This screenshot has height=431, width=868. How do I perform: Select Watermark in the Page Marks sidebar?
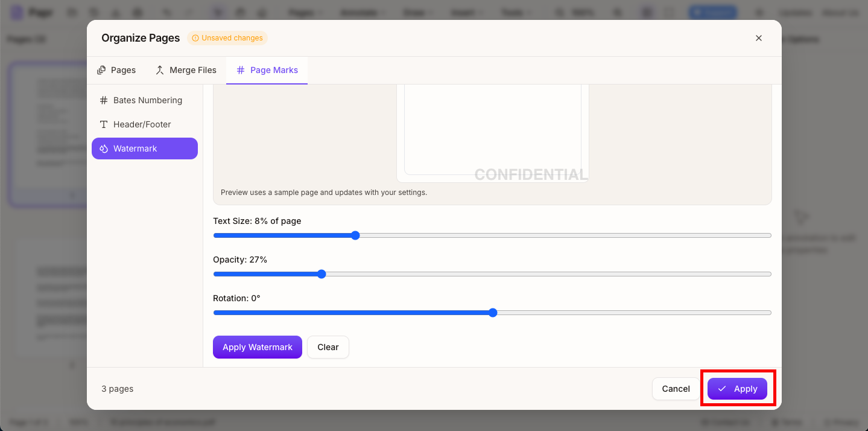tap(144, 148)
